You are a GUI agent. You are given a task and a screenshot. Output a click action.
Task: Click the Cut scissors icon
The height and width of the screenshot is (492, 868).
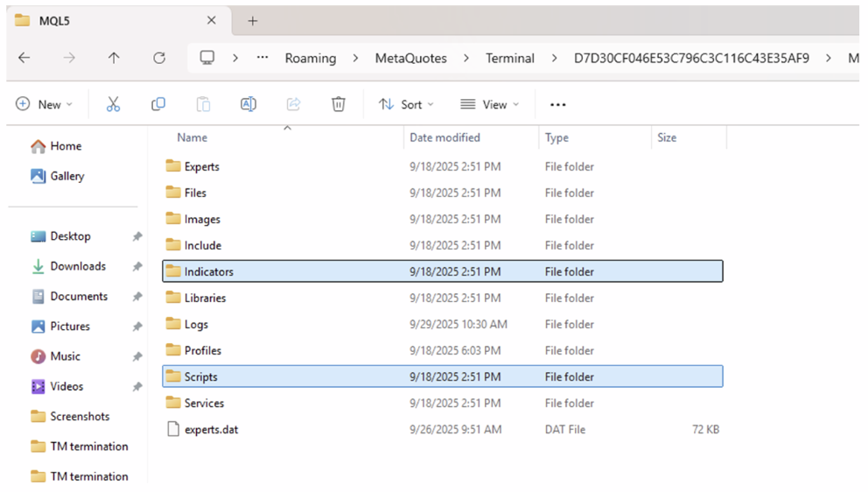pyautogui.click(x=113, y=104)
